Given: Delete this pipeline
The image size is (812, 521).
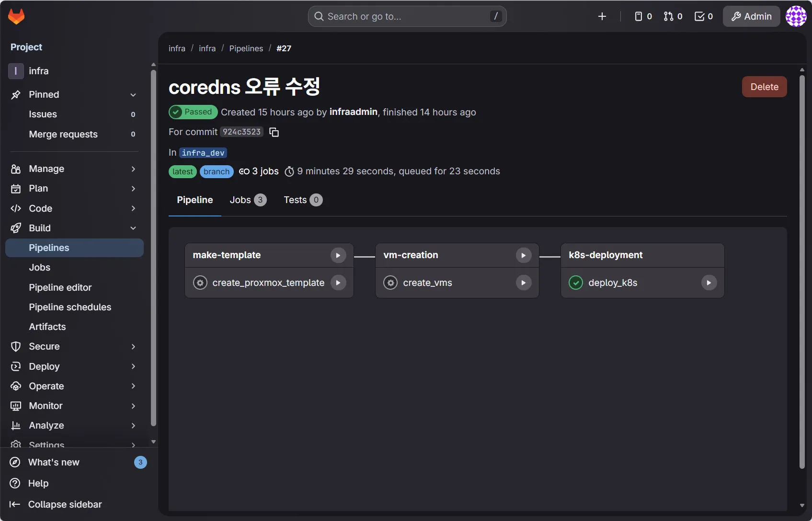Looking at the screenshot, I should tap(765, 87).
